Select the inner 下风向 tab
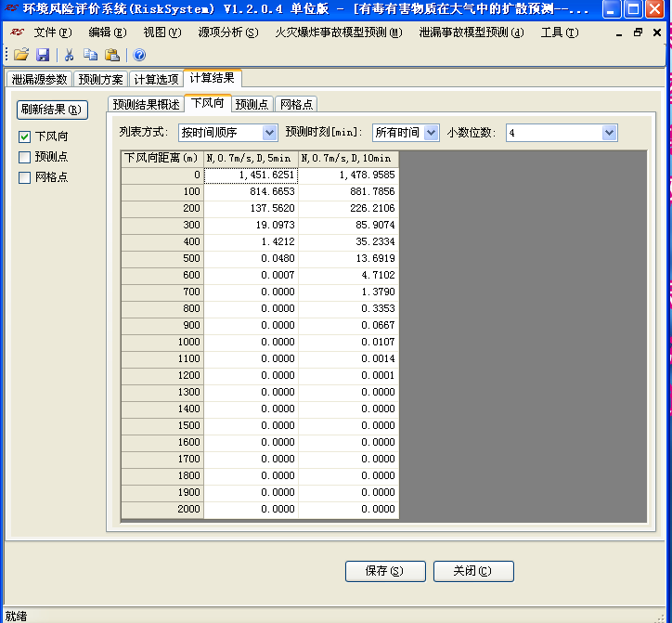Image resolution: width=672 pixels, height=623 pixels. point(207,103)
